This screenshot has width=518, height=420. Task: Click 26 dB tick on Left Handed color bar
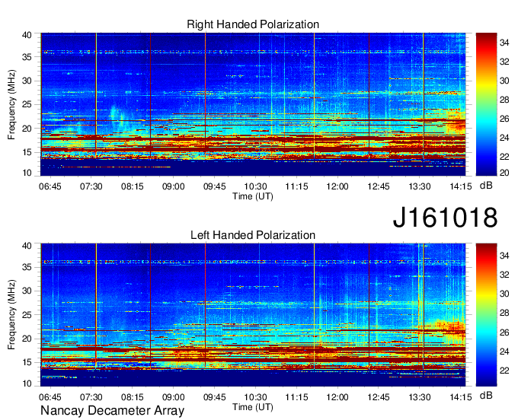pos(504,332)
